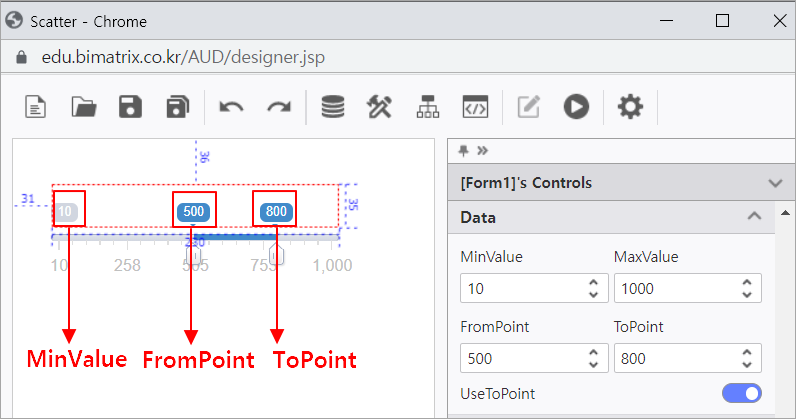Expand panel with double arrow icon

(482, 151)
